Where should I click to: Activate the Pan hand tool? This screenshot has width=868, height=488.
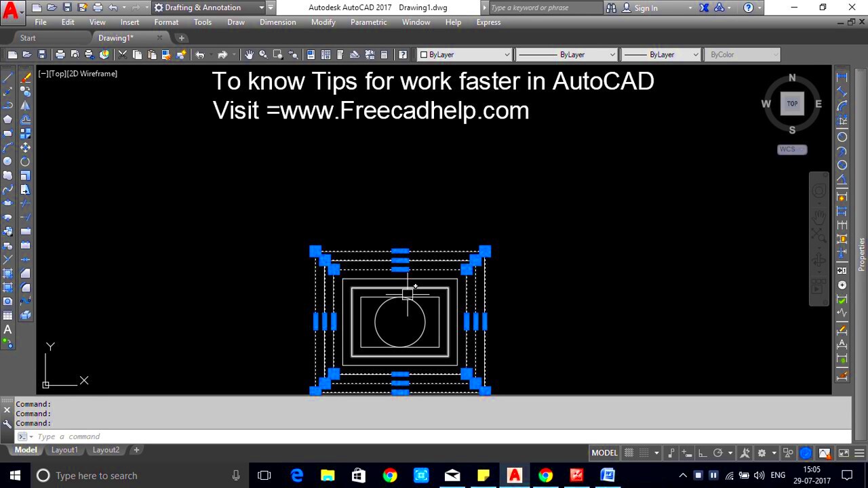[x=249, y=55]
